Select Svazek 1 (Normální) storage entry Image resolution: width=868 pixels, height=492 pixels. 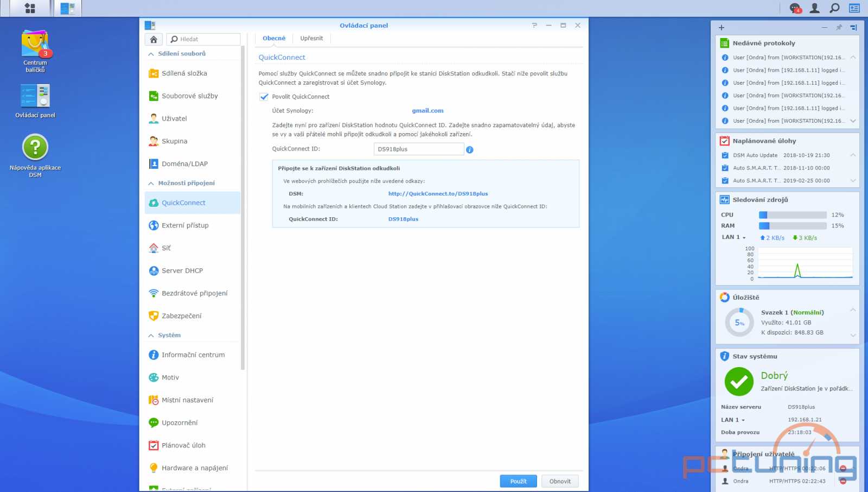coord(792,313)
